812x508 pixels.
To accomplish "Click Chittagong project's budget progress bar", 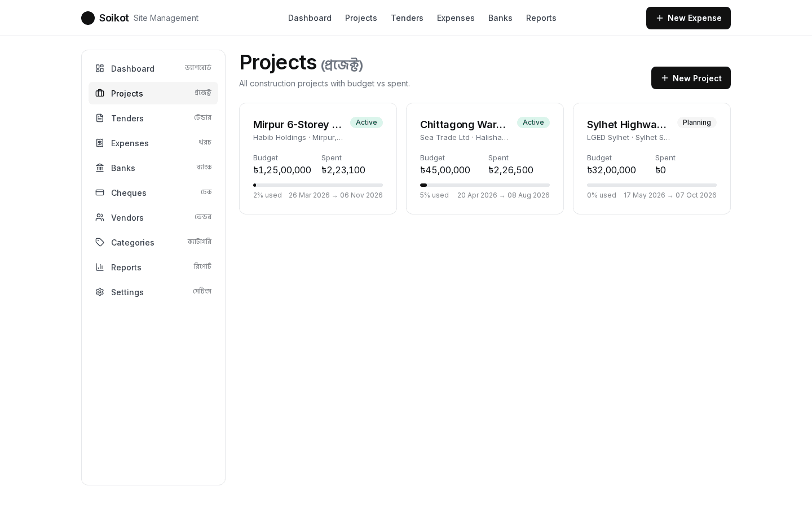I will (x=485, y=185).
